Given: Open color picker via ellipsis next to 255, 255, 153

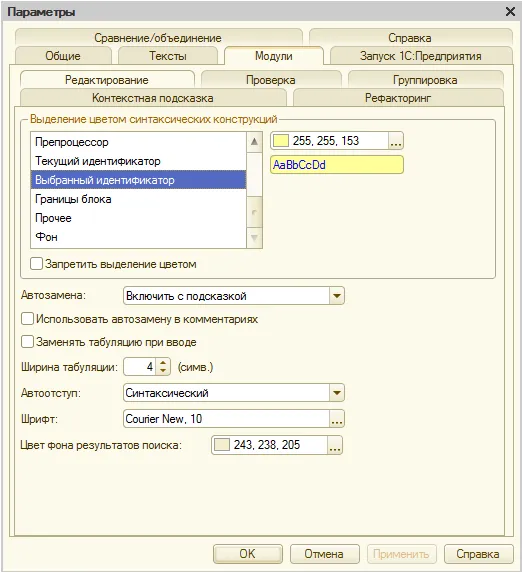Looking at the screenshot, I should pyautogui.click(x=396, y=141).
